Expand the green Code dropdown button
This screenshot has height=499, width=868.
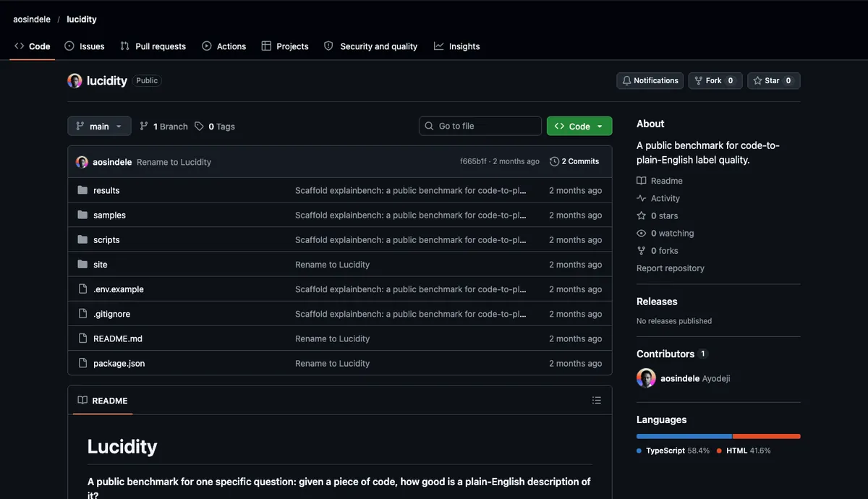point(579,126)
